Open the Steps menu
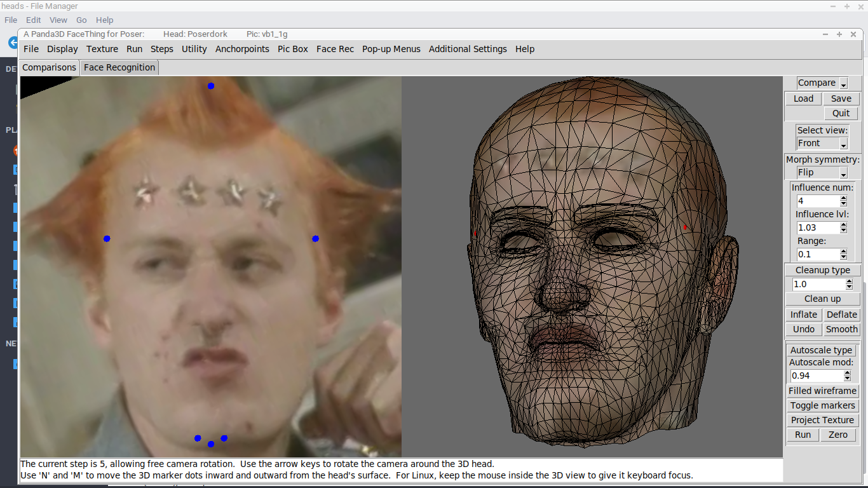868x488 pixels. coord(162,49)
